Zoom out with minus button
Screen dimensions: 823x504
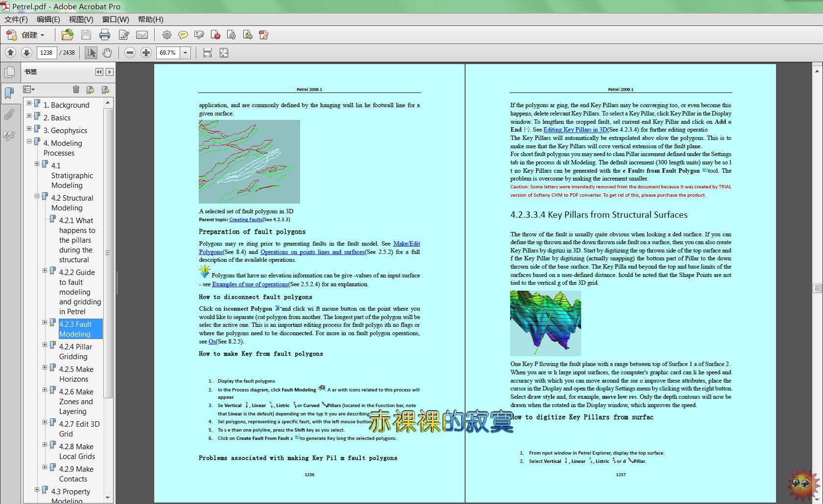[x=130, y=52]
